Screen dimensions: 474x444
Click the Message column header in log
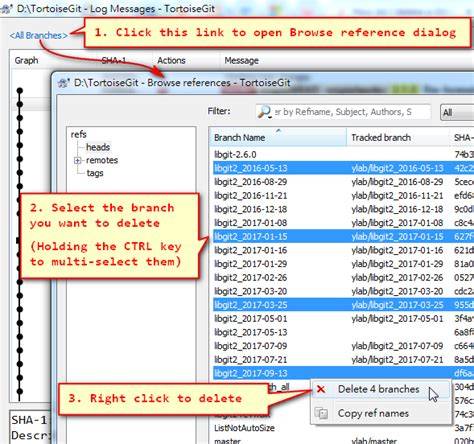click(241, 61)
